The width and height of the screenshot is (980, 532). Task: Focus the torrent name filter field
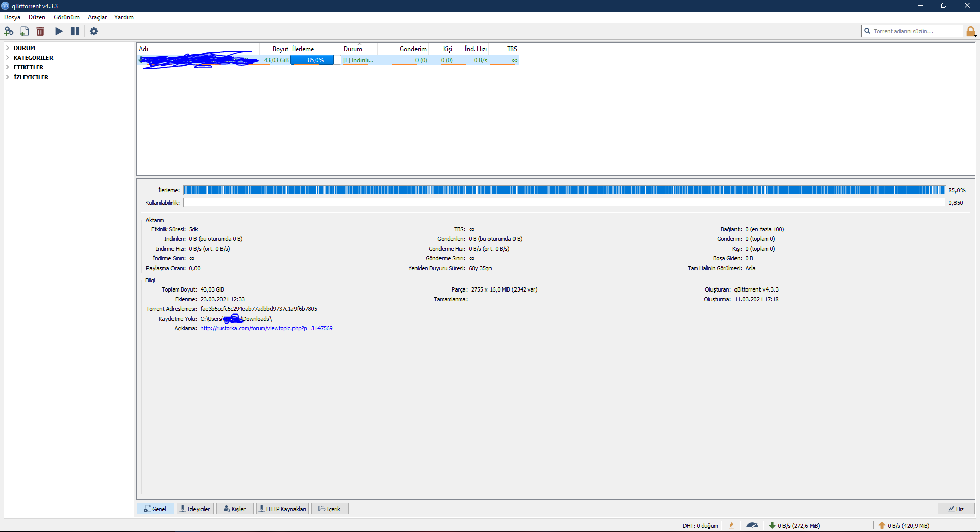pyautogui.click(x=912, y=31)
